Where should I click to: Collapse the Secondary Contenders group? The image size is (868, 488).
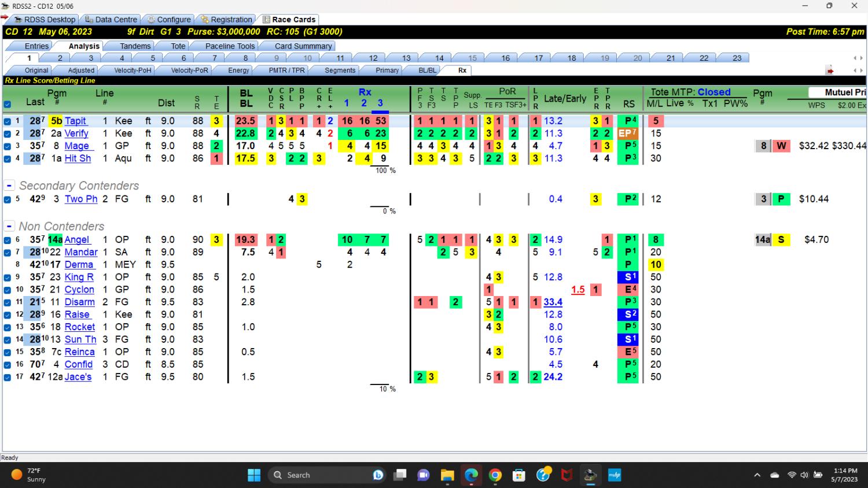coord(9,186)
